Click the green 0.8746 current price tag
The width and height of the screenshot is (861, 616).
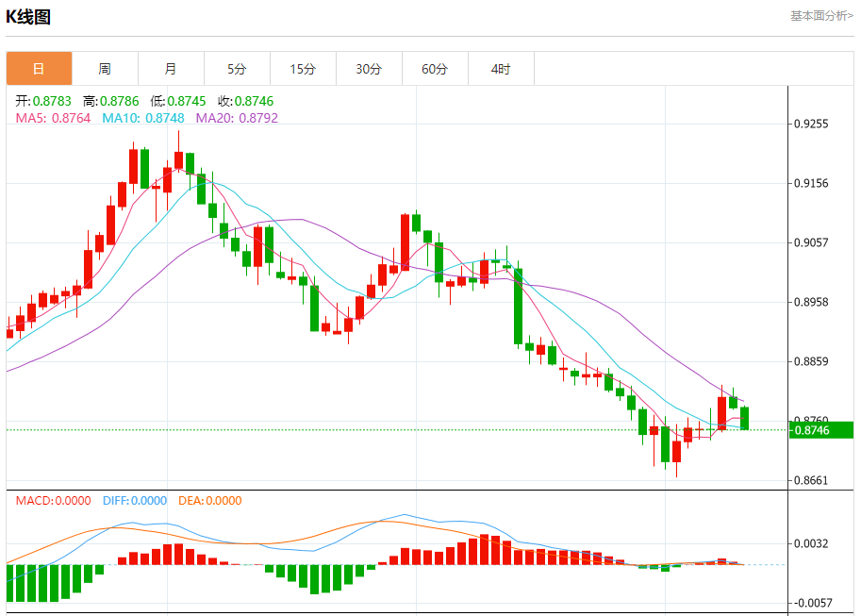[x=820, y=430]
